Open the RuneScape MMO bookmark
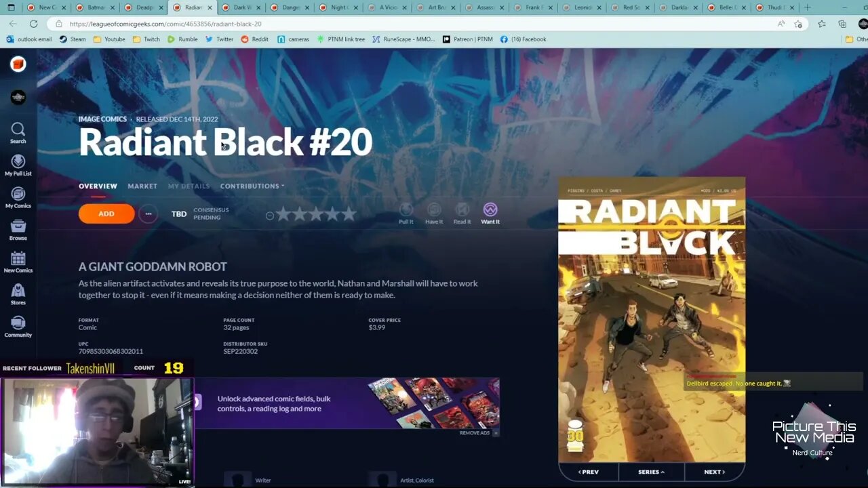Viewport: 868px width, 488px height. (404, 39)
